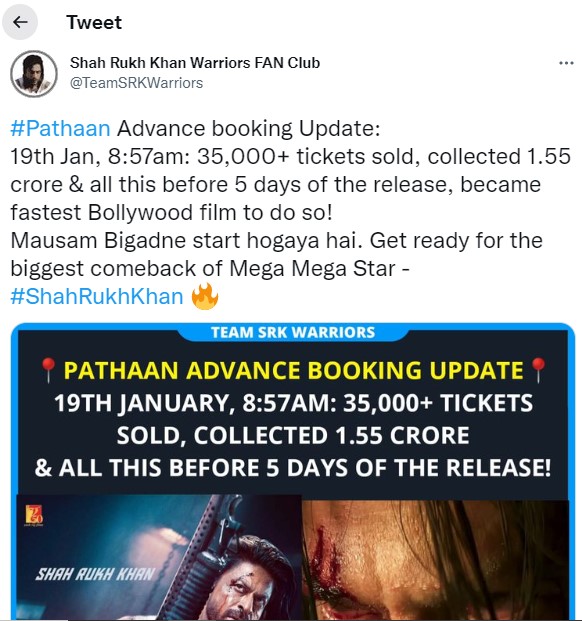
Task: Click SOLD, COLLECTED 1.55 CRORE image text
Action: 293,436
